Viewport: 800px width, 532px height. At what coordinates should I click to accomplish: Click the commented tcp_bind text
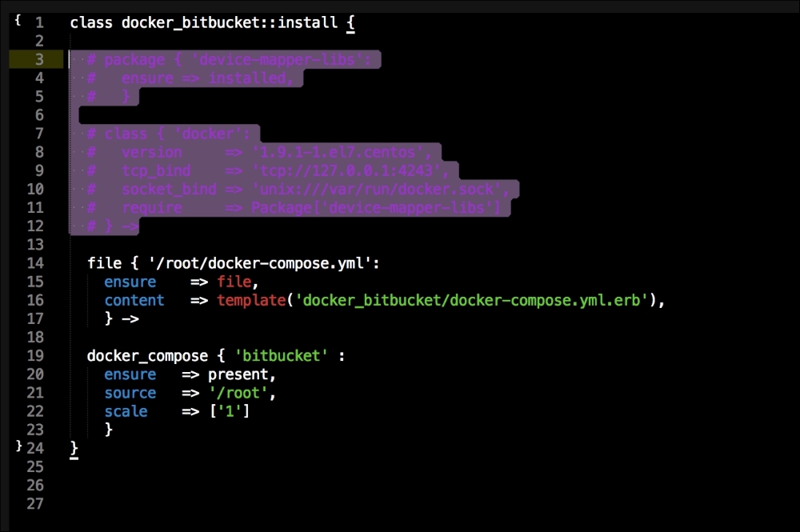click(156, 171)
